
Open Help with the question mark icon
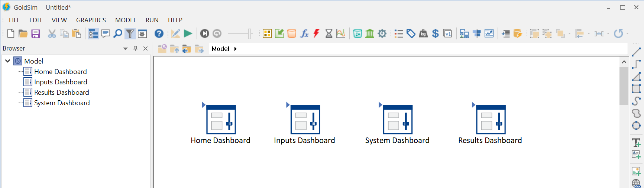coord(159,34)
